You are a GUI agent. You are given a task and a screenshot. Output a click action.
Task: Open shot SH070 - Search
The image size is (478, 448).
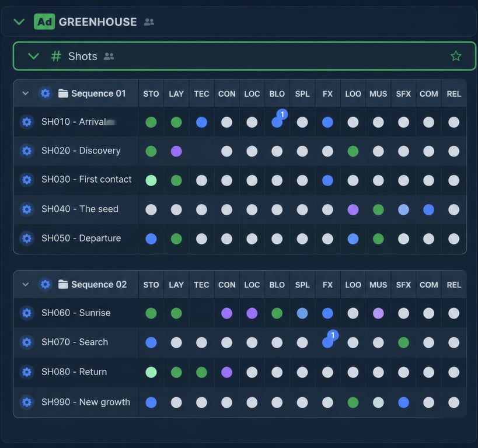point(75,342)
